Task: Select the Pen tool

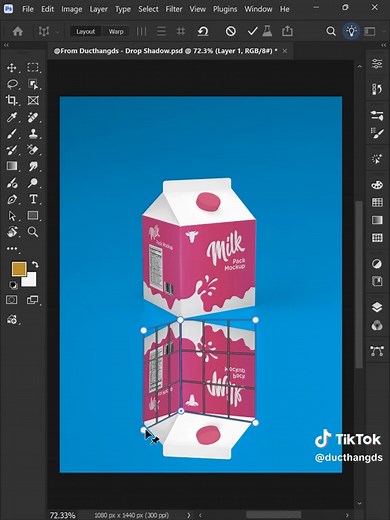Action: click(x=12, y=199)
